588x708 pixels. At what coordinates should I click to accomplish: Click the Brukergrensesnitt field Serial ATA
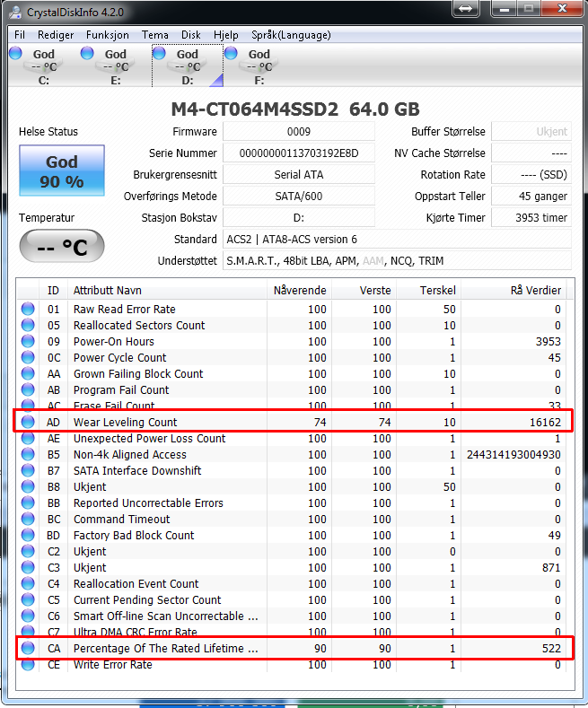click(x=299, y=174)
